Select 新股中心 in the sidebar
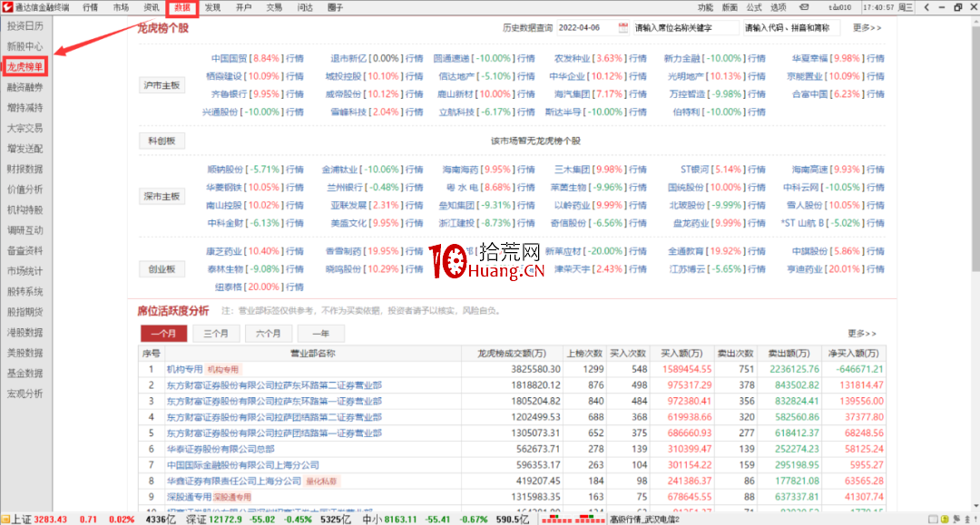 pos(25,46)
